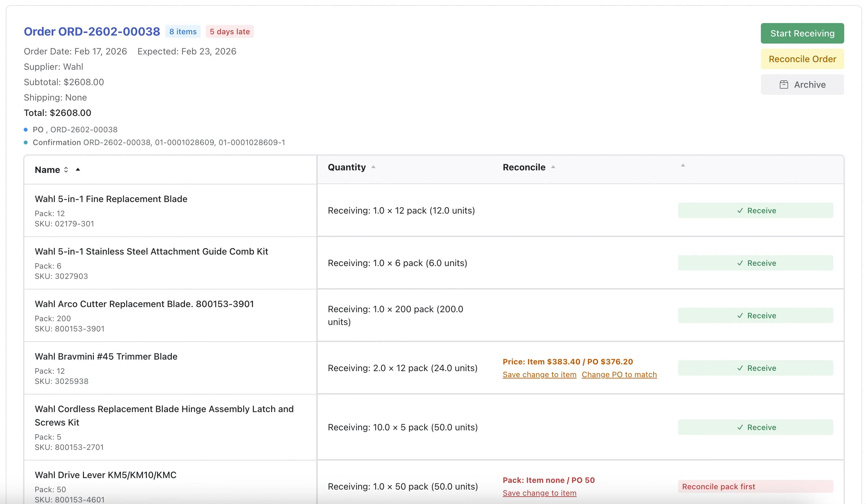Viewport: 866px width, 504px height.
Task: Sort by the Quantity column arrow
Action: tap(373, 167)
